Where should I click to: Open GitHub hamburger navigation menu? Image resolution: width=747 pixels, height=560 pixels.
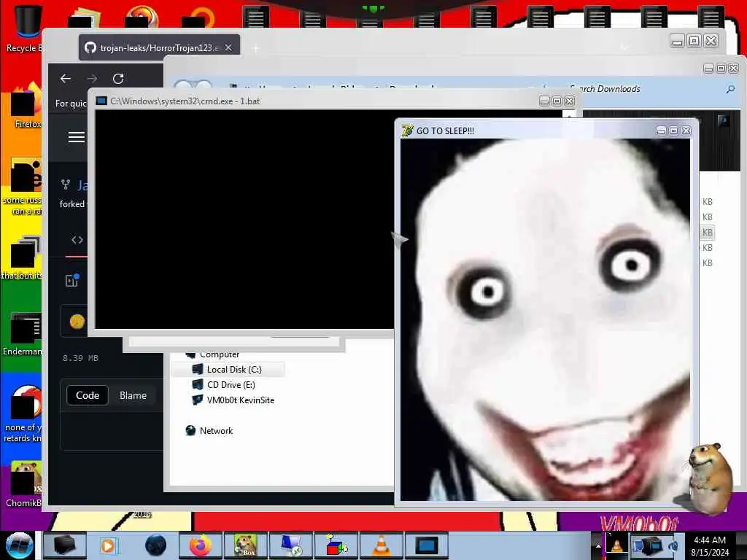(x=76, y=137)
